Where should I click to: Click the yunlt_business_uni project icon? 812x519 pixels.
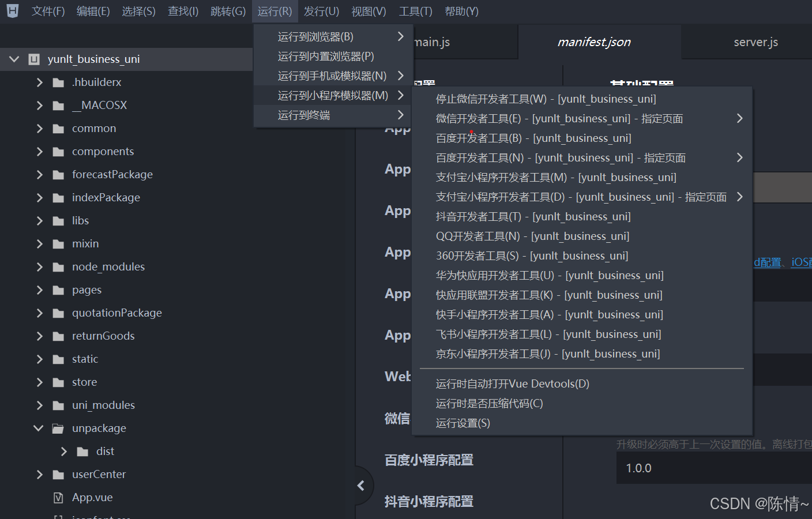[35, 59]
